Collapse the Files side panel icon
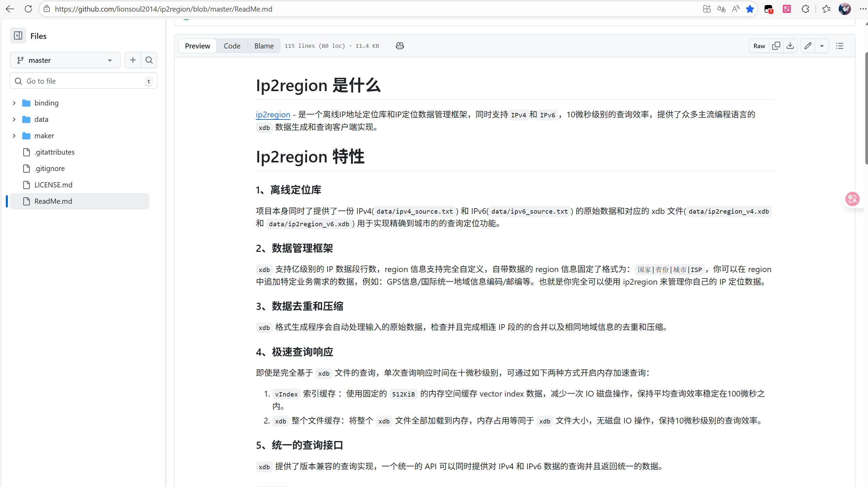 coord(18,36)
